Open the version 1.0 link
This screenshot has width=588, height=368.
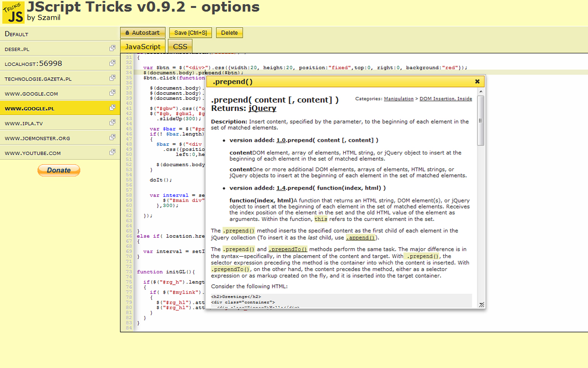pos(281,140)
